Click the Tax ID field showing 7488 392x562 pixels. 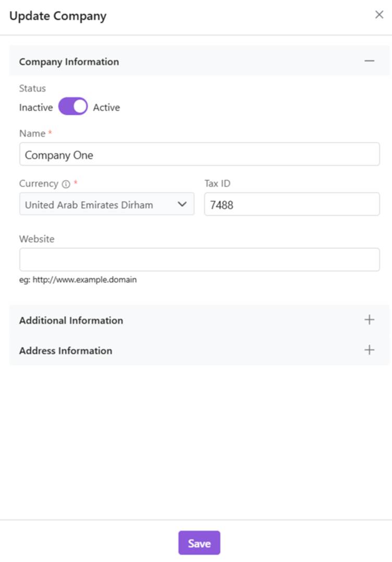(291, 205)
